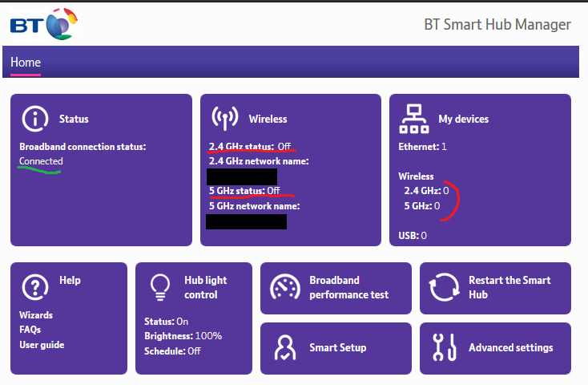Open the User guide link
The height and width of the screenshot is (385, 588).
42,345
